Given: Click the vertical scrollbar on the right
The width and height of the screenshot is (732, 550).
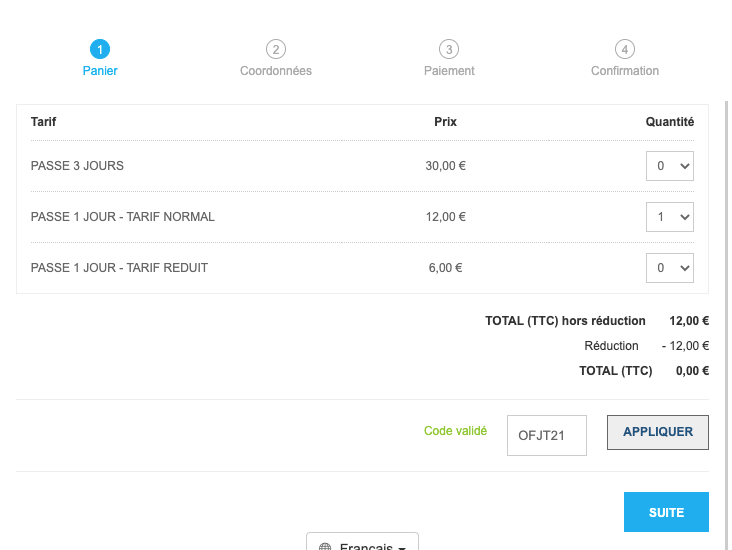Looking at the screenshot, I should 726,322.
